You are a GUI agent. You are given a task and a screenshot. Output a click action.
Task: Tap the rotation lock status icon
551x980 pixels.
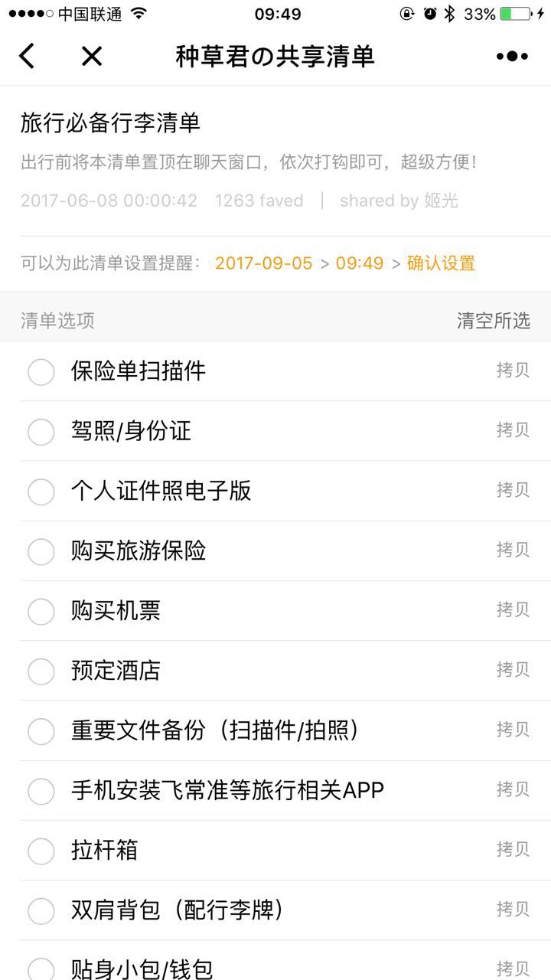(x=407, y=14)
